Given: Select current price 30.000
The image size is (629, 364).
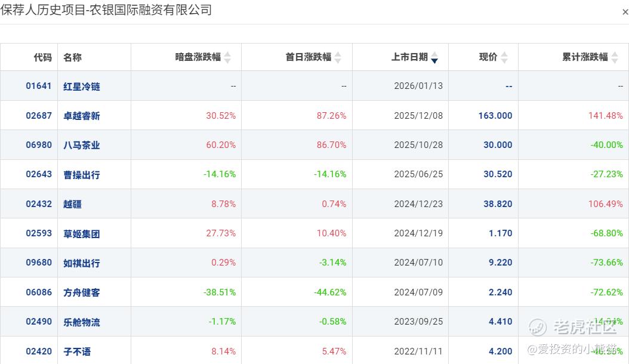Looking at the screenshot, I should 498,145.
